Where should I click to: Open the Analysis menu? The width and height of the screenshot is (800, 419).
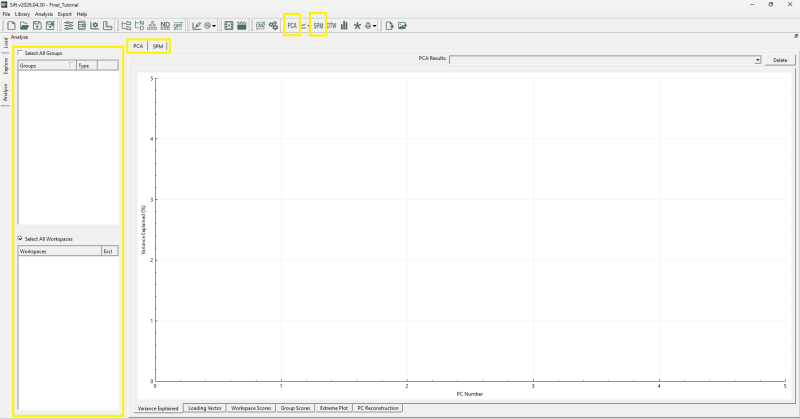coord(44,14)
